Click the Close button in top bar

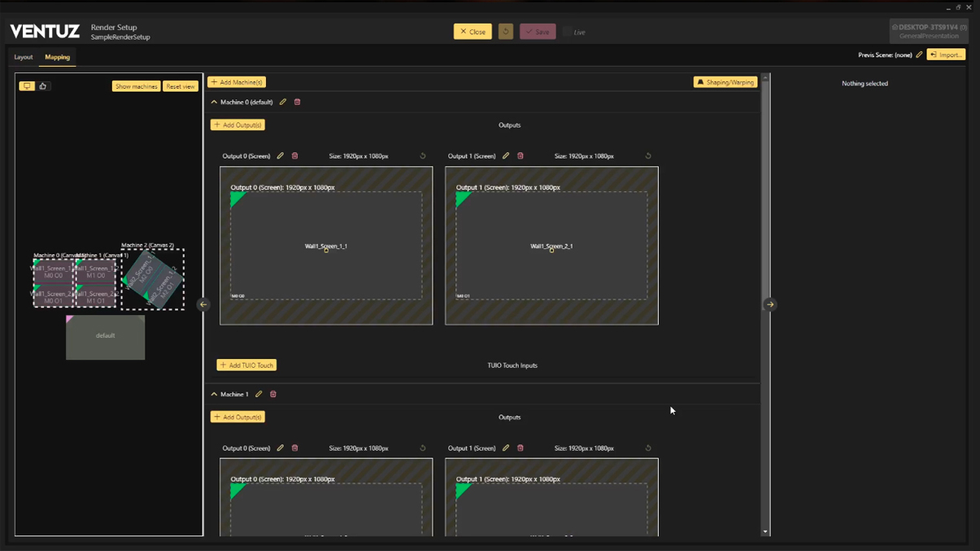pyautogui.click(x=473, y=32)
